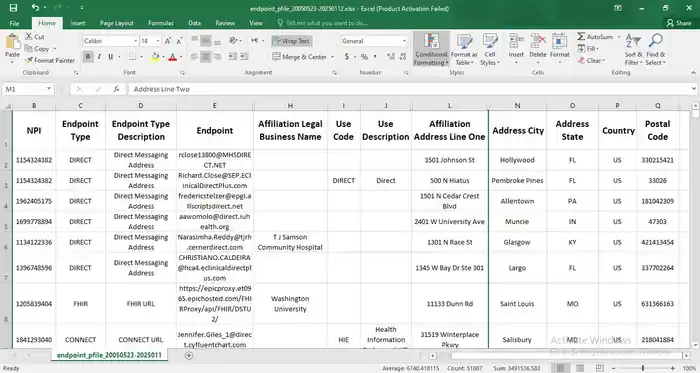Viewport: 700px width, 373px height.
Task: Click the zoom slider in status bar
Action: click(643, 368)
